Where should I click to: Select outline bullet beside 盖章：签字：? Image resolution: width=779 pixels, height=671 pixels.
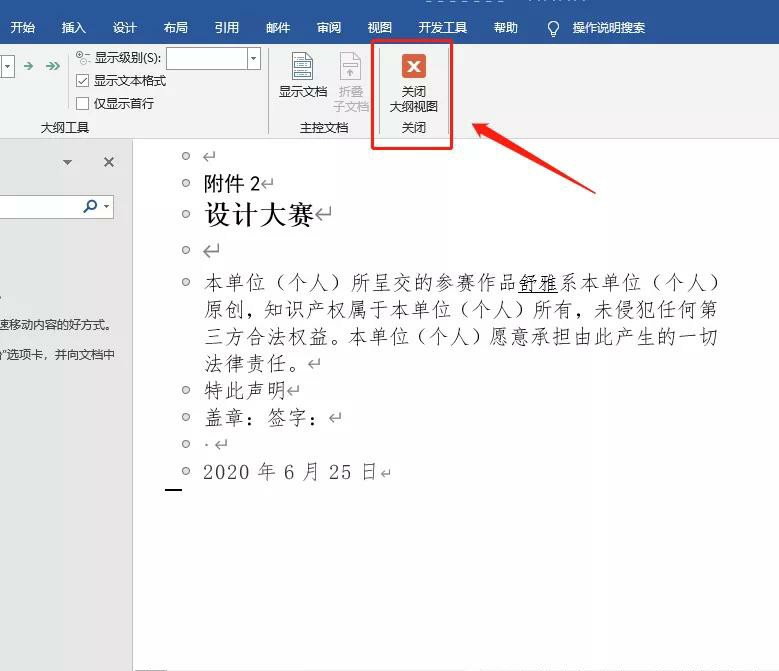pos(186,417)
